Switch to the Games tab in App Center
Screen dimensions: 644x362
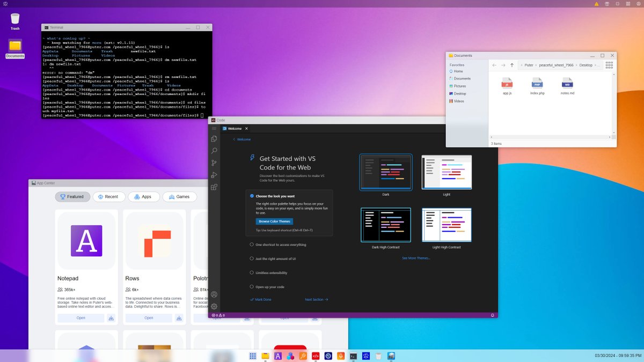pos(180,197)
